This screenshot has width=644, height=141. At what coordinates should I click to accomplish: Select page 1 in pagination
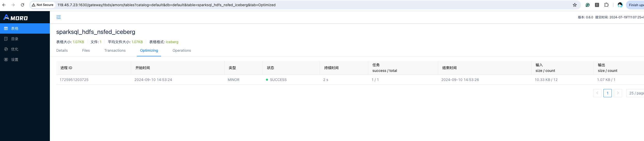tap(607, 93)
